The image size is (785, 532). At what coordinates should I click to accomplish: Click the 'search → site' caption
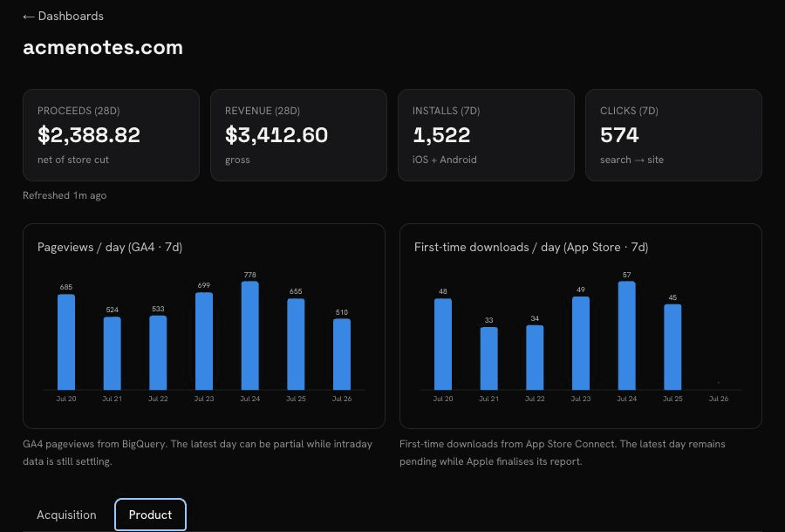coord(631,160)
